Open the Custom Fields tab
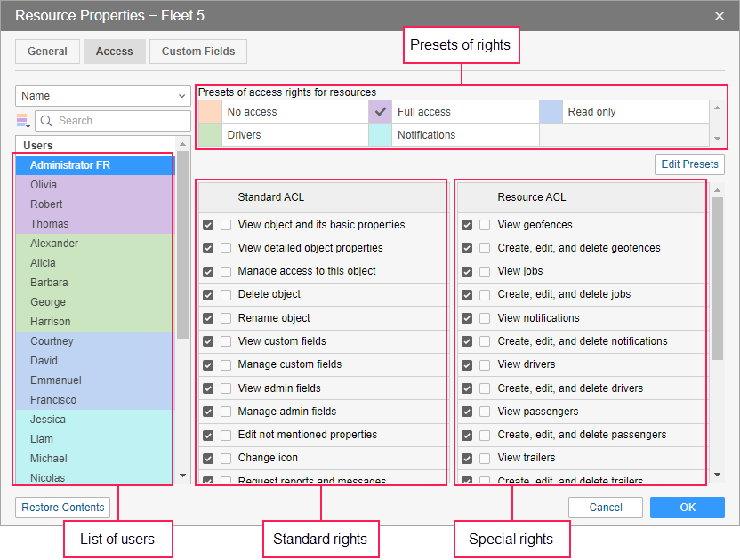The height and width of the screenshot is (560, 740). (x=198, y=52)
